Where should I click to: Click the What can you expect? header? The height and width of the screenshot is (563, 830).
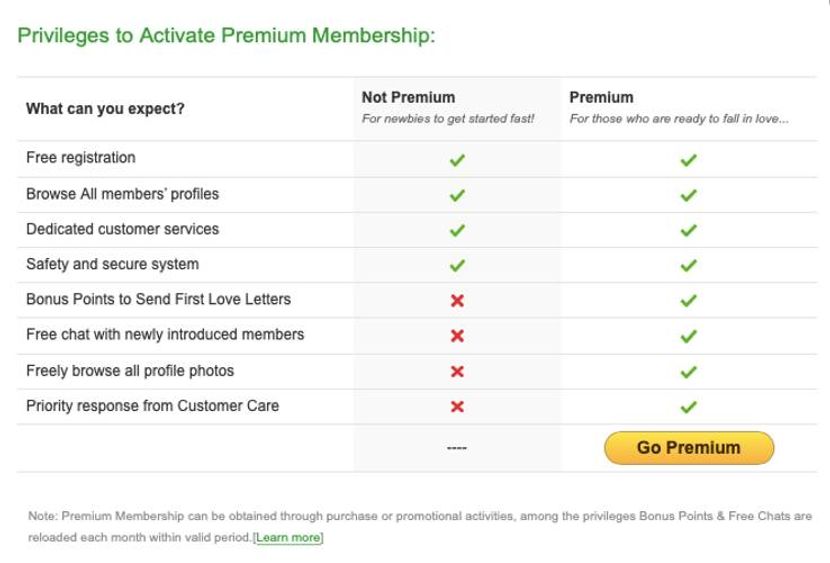click(x=105, y=108)
